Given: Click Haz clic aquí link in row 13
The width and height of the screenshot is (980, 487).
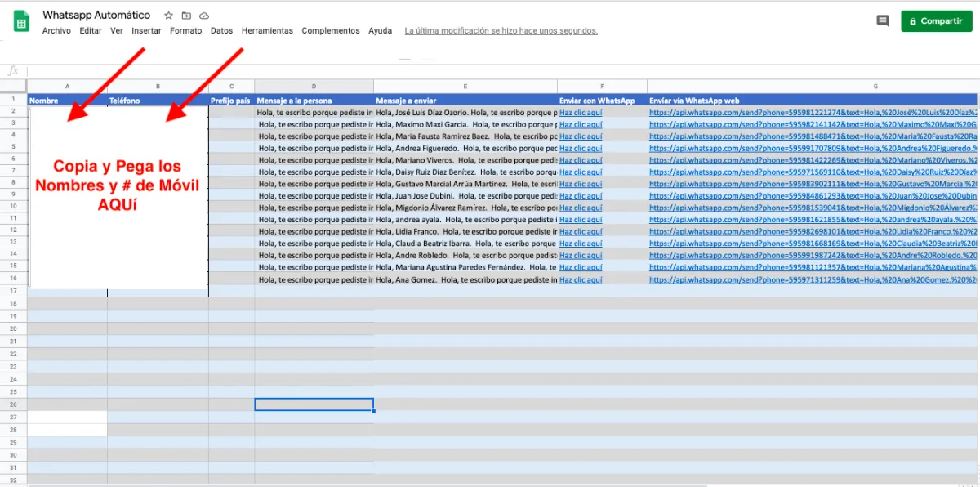Looking at the screenshot, I should pyautogui.click(x=581, y=243).
